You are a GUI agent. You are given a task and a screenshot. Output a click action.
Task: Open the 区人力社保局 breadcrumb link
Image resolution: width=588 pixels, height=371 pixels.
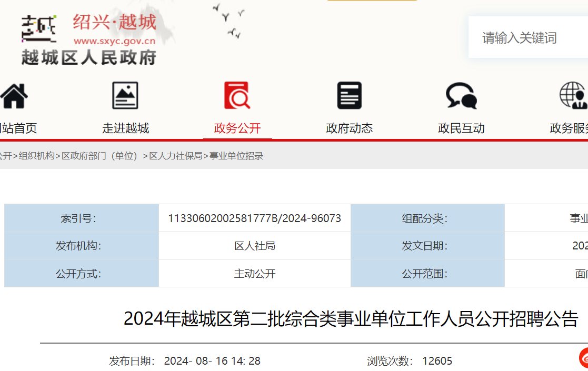coord(176,156)
